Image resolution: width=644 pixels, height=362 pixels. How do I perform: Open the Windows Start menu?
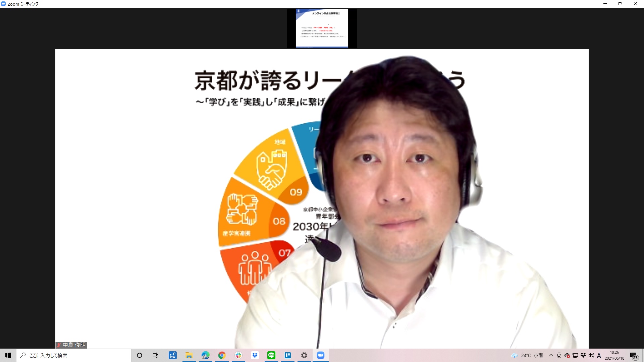(8, 355)
